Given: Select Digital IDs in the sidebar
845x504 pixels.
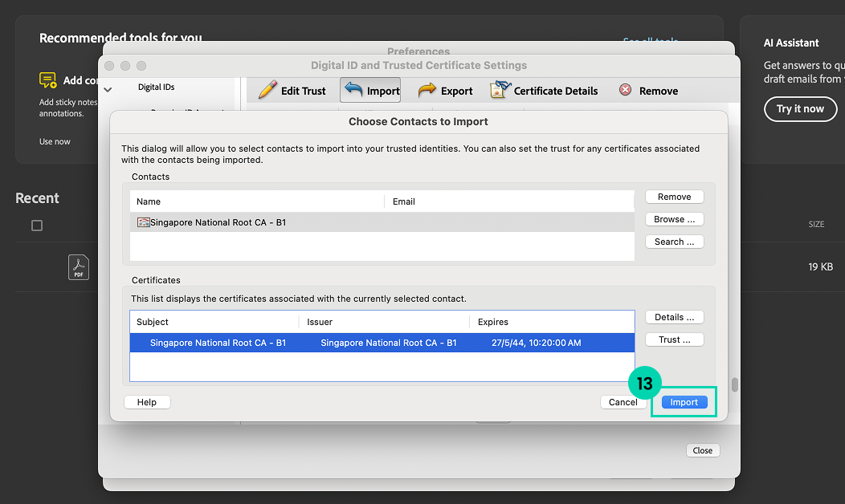Looking at the screenshot, I should (156, 87).
